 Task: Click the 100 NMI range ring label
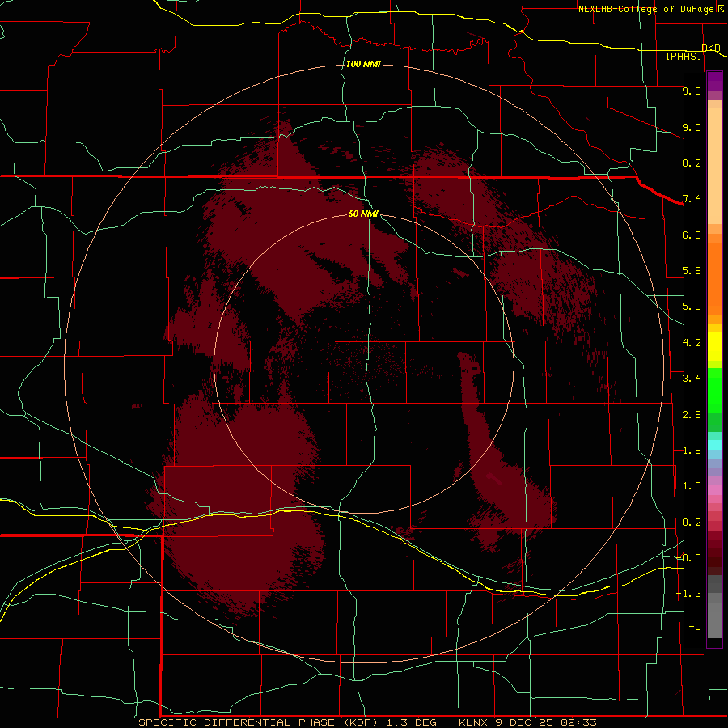[363, 64]
